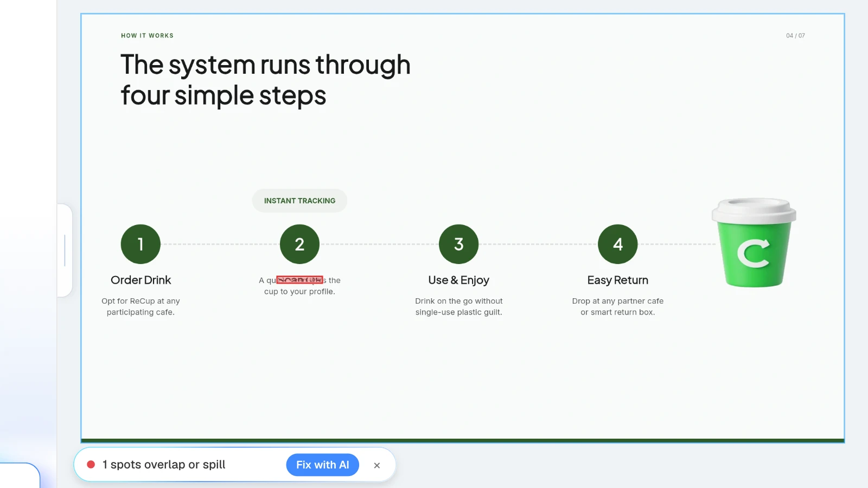Click the Fix with AI button
This screenshot has width=868, height=488.
pyautogui.click(x=322, y=465)
